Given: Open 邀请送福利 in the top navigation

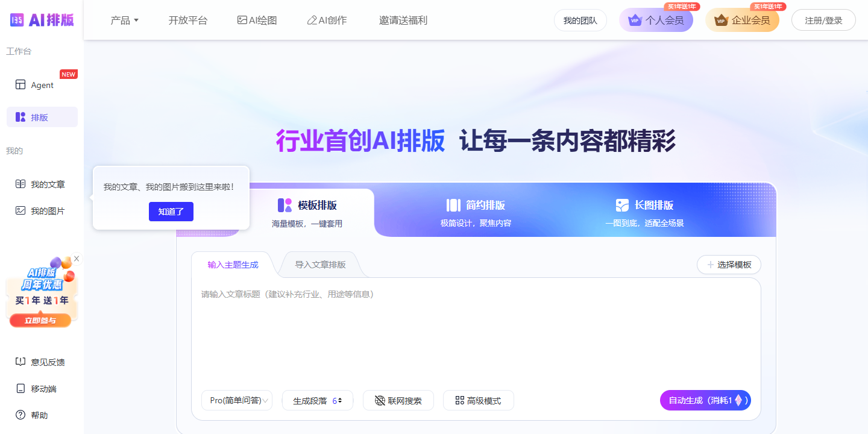Looking at the screenshot, I should click(403, 20).
